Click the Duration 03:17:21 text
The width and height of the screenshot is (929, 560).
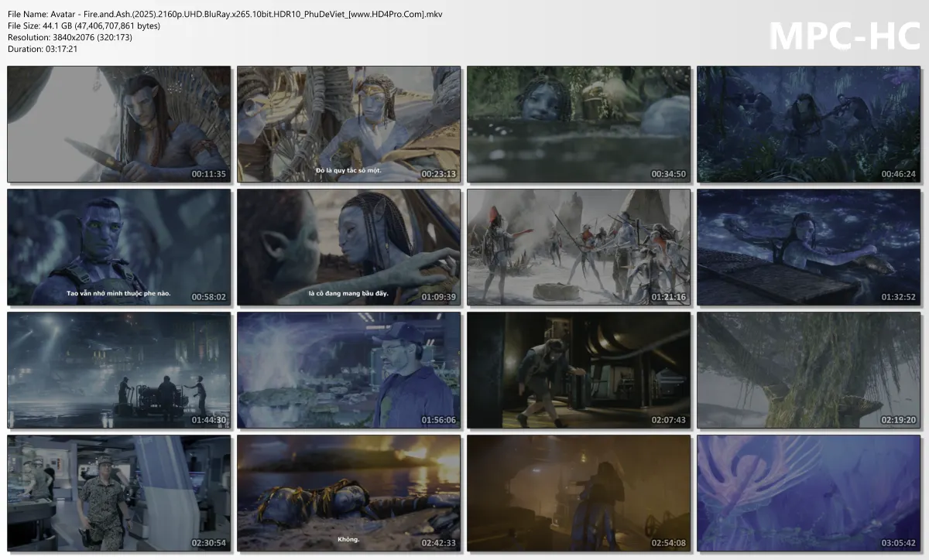[x=43, y=49]
